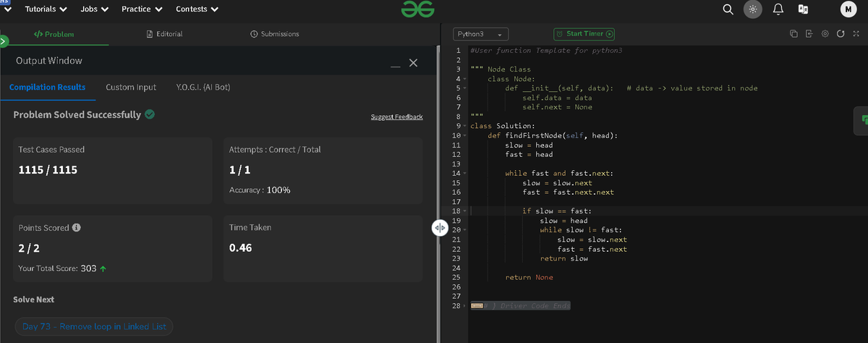
Task: Click the Suggest Feedback link
Action: point(396,117)
